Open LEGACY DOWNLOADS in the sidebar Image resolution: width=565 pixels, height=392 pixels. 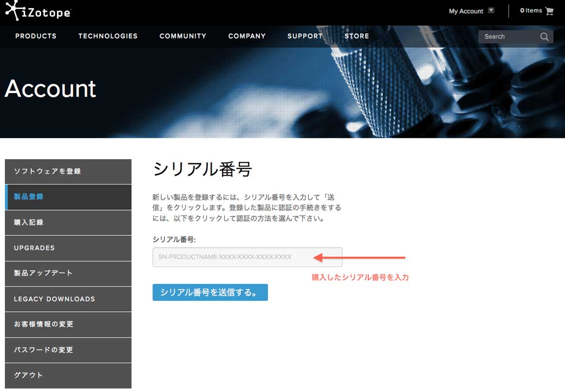point(68,299)
